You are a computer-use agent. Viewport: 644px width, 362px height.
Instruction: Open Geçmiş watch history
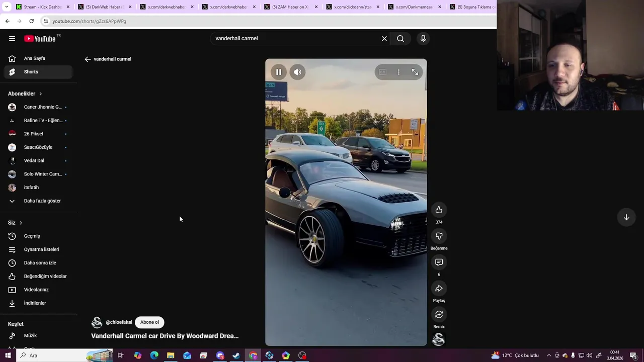pos(39,236)
